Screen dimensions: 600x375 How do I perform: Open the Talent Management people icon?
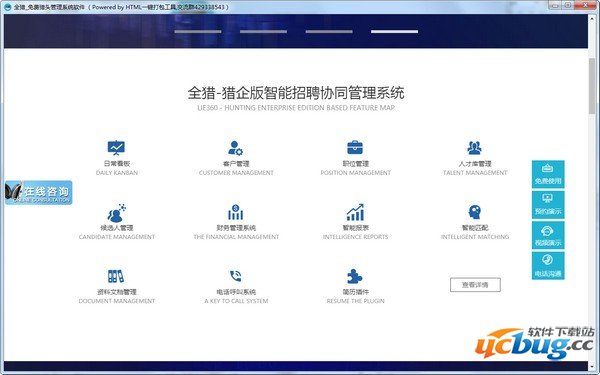[474, 148]
